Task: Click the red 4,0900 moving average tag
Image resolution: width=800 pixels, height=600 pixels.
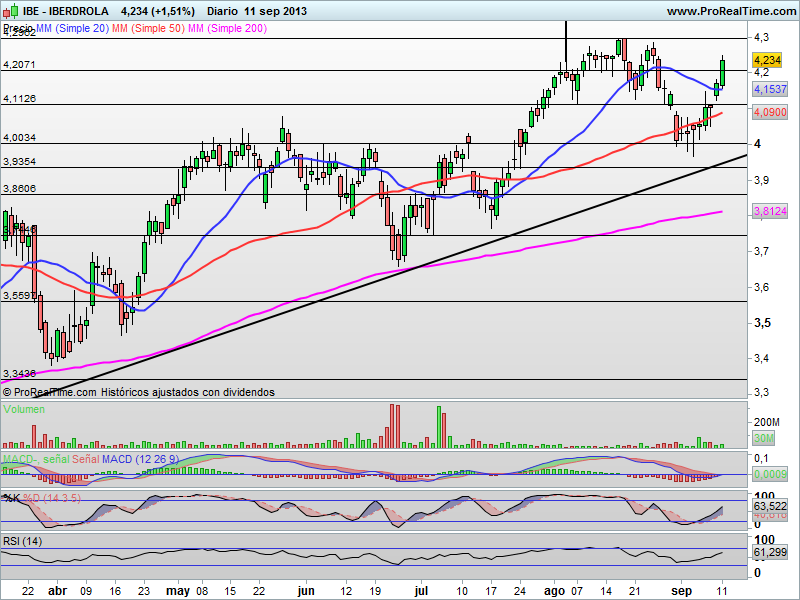Action: (x=770, y=112)
